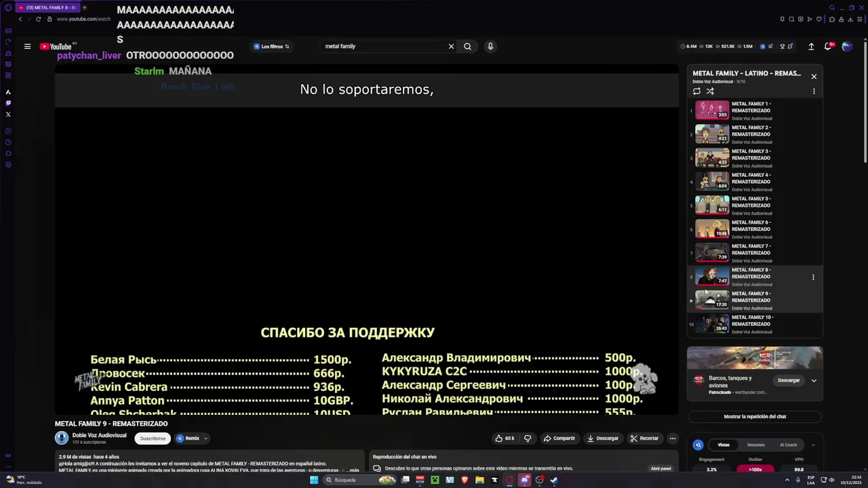Click the YouTube URL address bar
Viewport: 868px width, 488px height.
(x=83, y=19)
